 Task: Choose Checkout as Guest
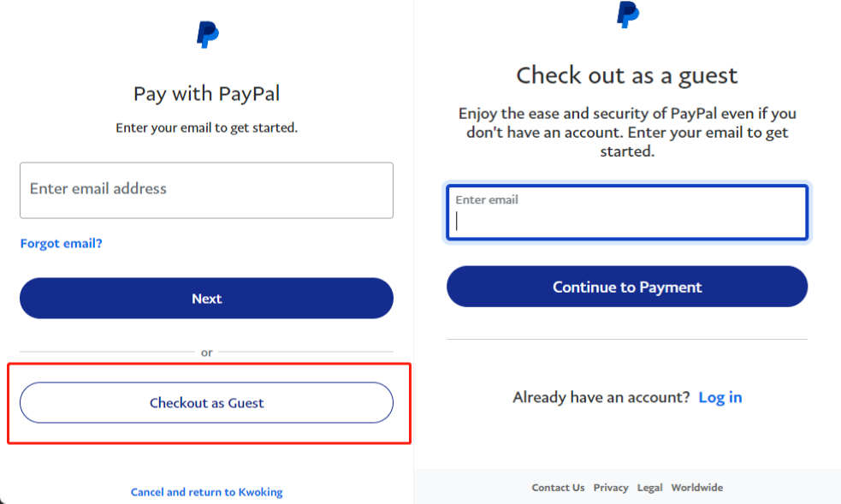[206, 403]
